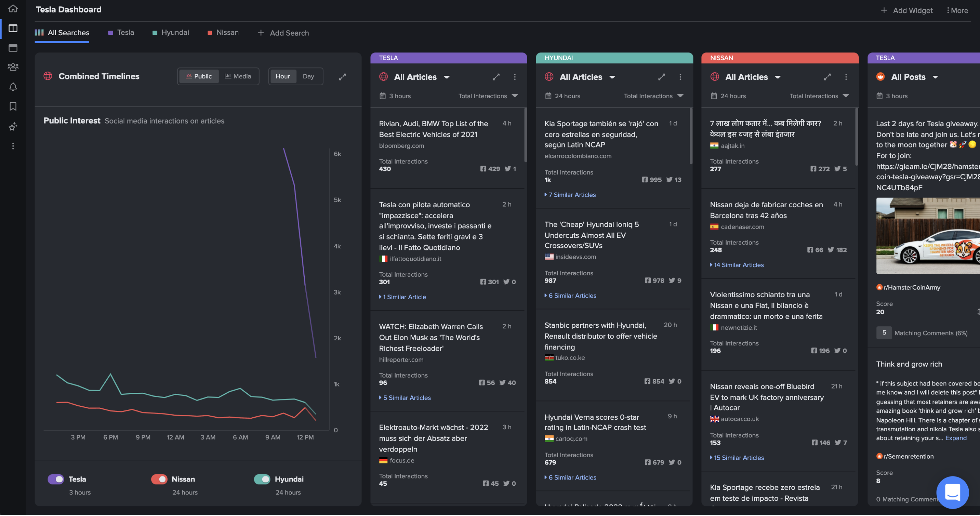This screenshot has width=980, height=516.
Task: Open the 'Cheap' Hyundai Ioniq 5 article
Action: tap(591, 235)
